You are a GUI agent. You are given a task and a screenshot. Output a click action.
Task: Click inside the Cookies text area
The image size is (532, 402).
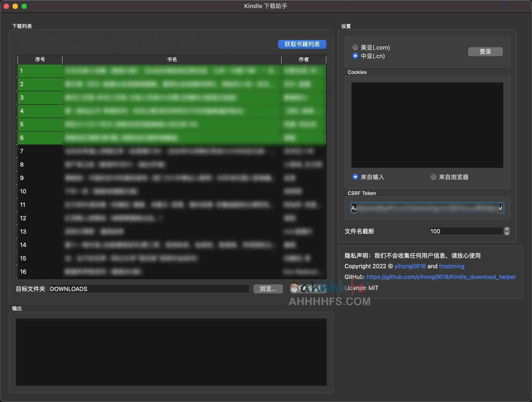[x=427, y=125]
